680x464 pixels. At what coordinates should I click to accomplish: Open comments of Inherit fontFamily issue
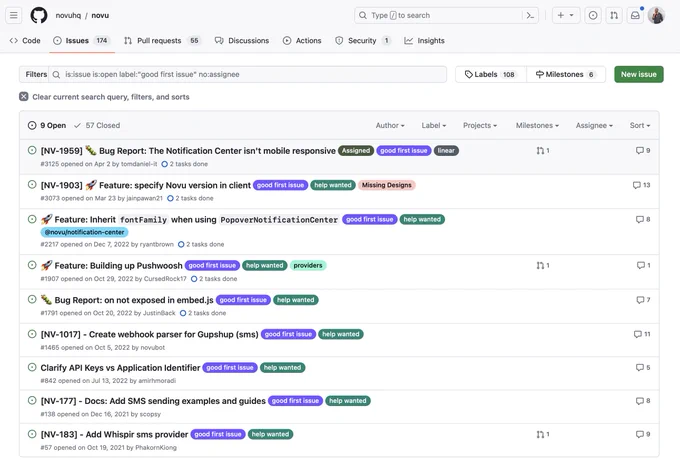coord(643,219)
